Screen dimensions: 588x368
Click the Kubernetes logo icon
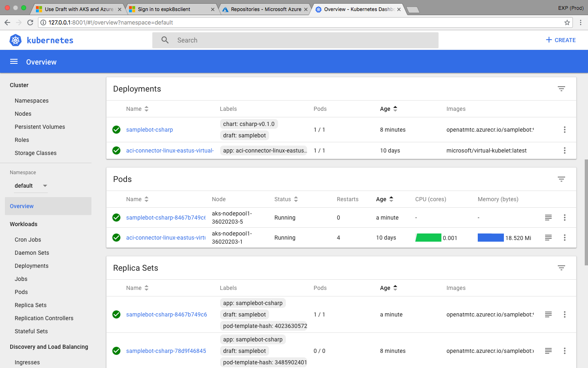[x=16, y=40]
